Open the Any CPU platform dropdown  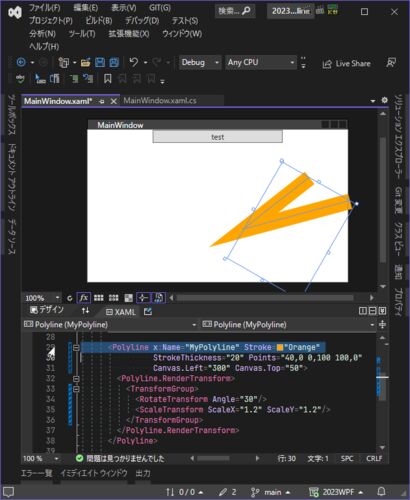pyautogui.click(x=261, y=62)
